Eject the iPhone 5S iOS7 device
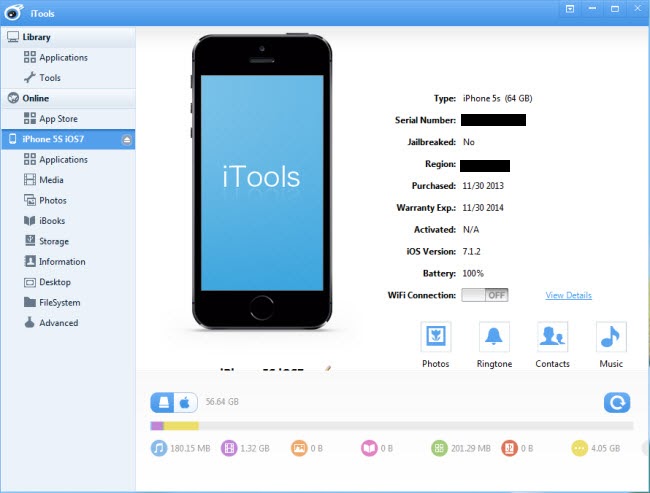The image size is (650, 493). point(127,140)
